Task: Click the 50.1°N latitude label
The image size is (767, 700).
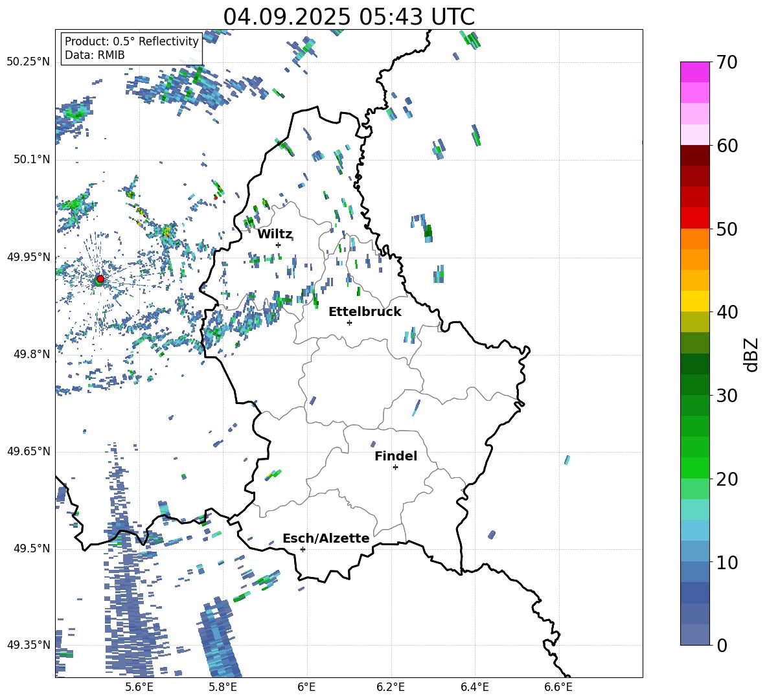Action: (32, 160)
